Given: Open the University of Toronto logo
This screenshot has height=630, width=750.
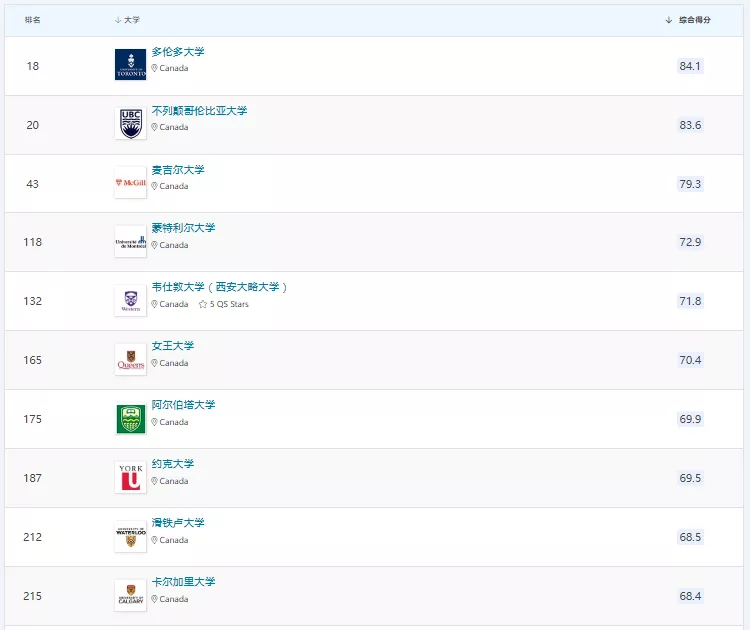Looking at the screenshot, I should pyautogui.click(x=131, y=65).
